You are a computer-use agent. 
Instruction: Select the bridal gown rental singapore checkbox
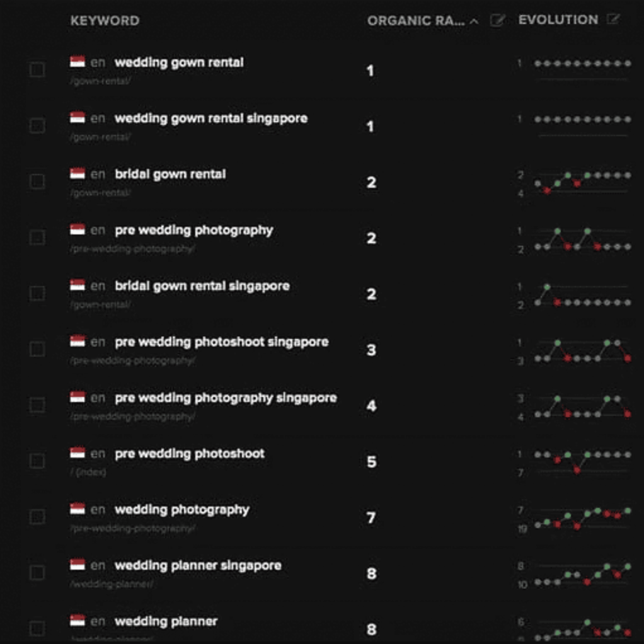click(37, 294)
